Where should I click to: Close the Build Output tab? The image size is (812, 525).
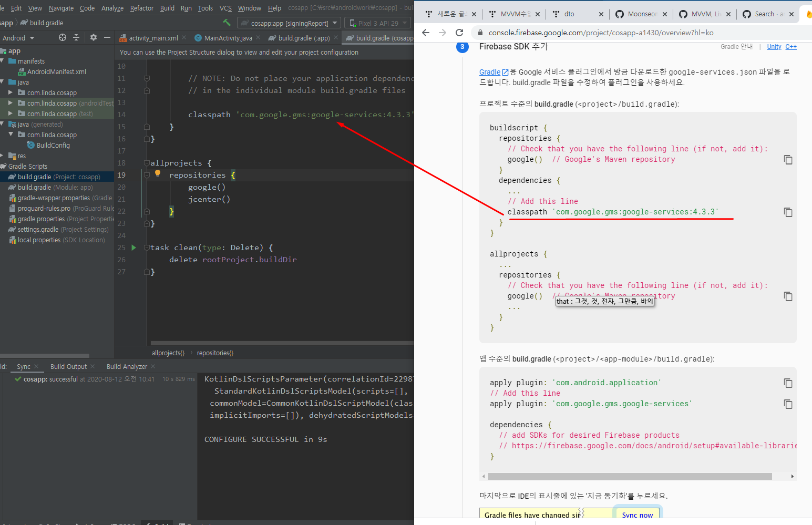[92, 366]
